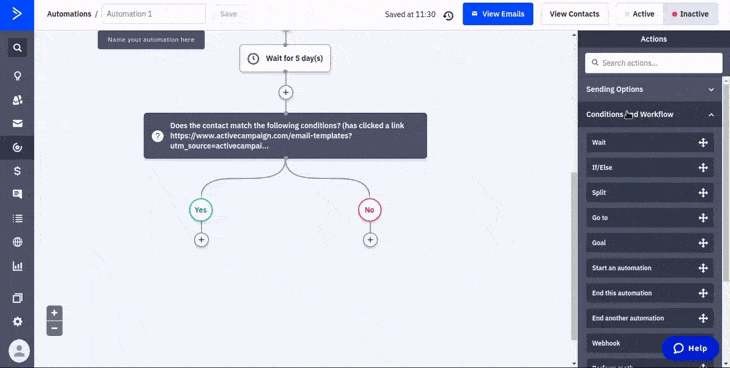Click the View Emails button
Viewport: 730px width, 368px height.
tap(498, 14)
